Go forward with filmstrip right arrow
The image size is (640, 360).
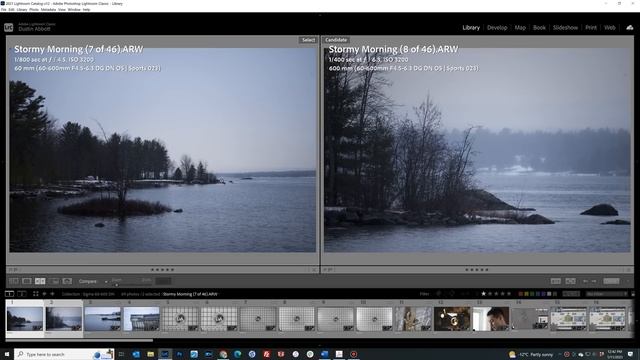pyautogui.click(x=52, y=294)
